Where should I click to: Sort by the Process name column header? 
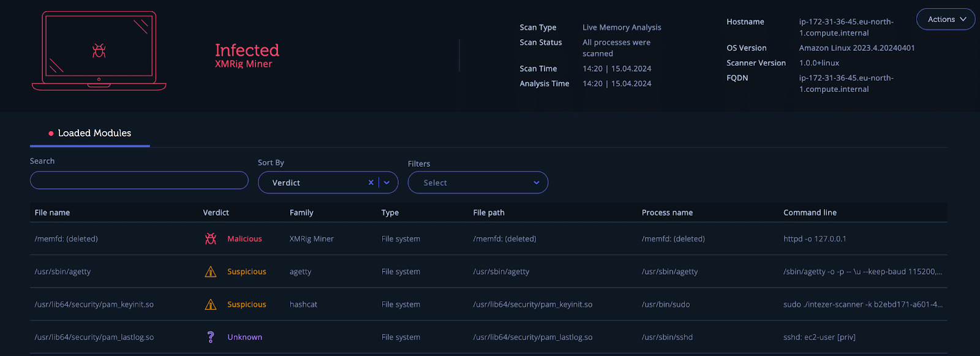click(x=667, y=213)
